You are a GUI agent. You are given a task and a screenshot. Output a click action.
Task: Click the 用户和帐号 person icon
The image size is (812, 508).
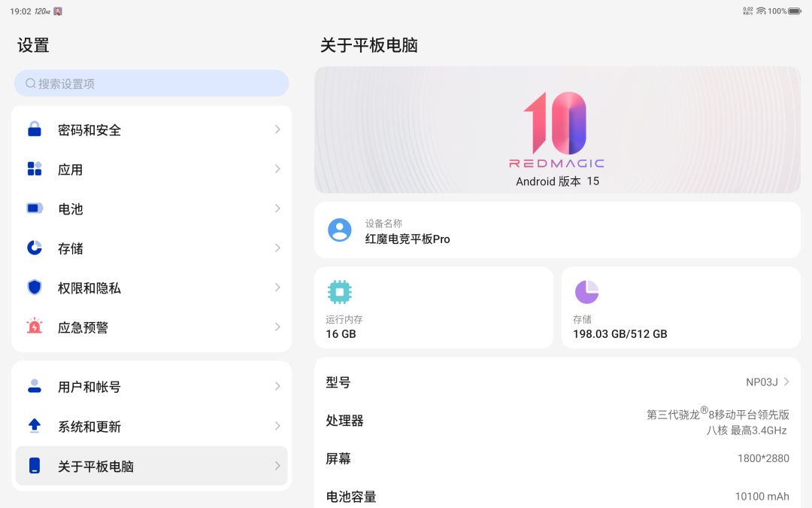point(35,386)
